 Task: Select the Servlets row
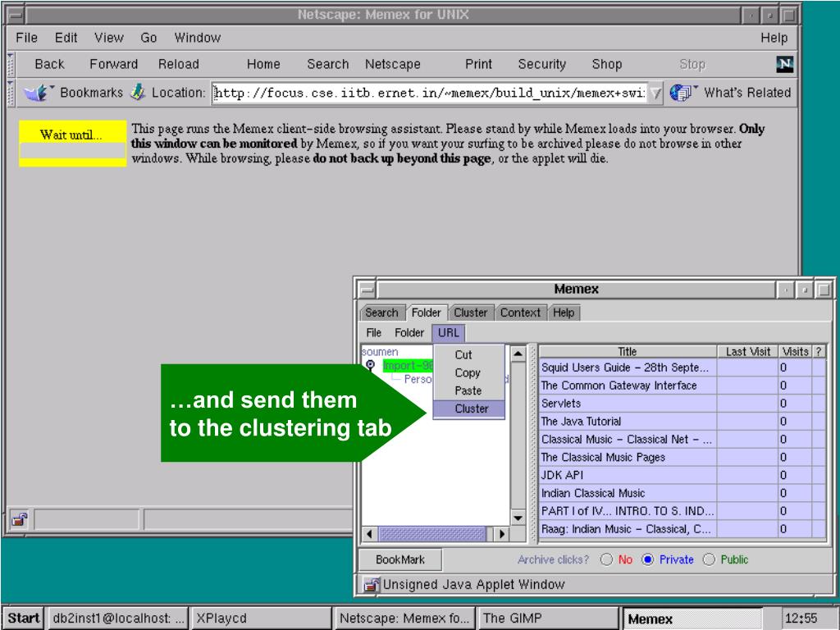click(x=682, y=404)
